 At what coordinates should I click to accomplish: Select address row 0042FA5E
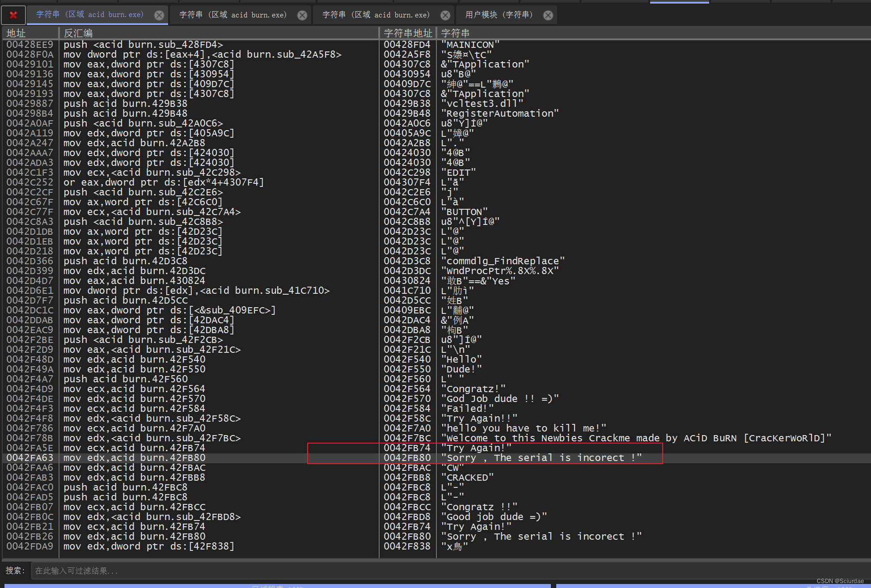(x=30, y=448)
